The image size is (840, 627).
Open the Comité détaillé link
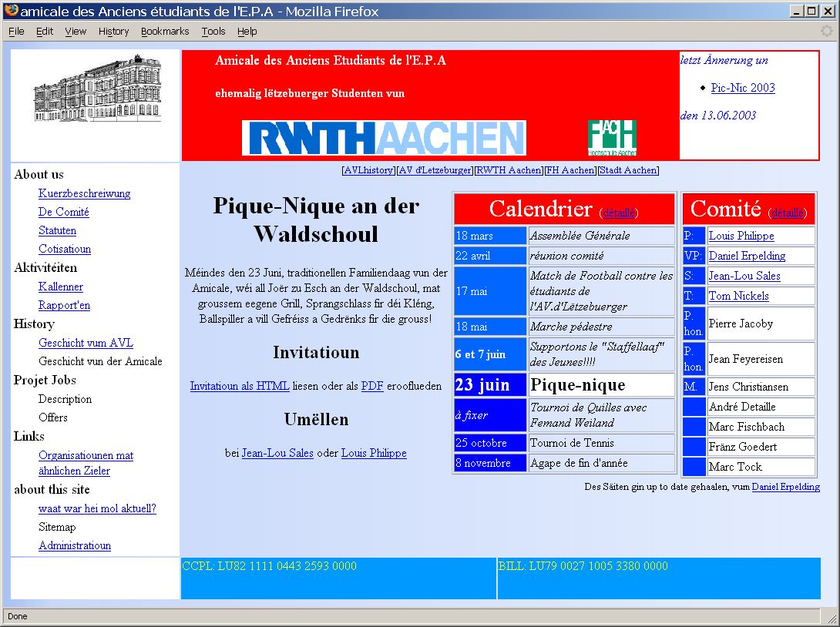tap(788, 213)
